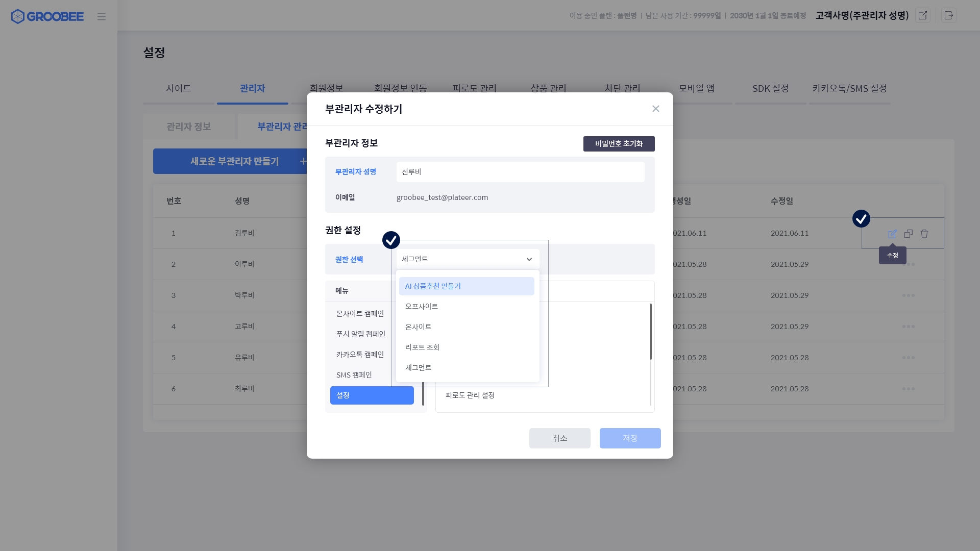This screenshot has width=980, height=551.
Task: Select 오프사이트 permission option
Action: [422, 306]
